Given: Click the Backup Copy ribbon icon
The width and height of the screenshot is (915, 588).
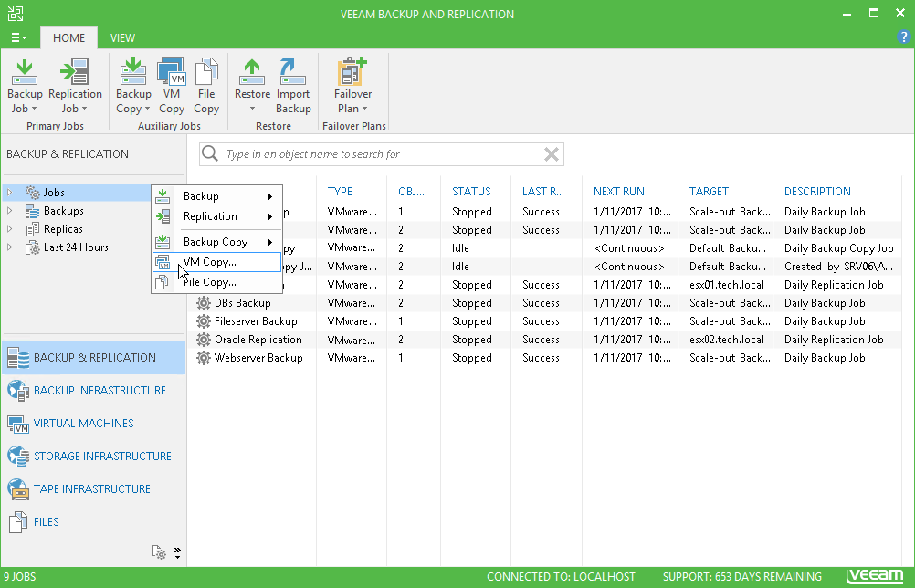Looking at the screenshot, I should (x=133, y=72).
